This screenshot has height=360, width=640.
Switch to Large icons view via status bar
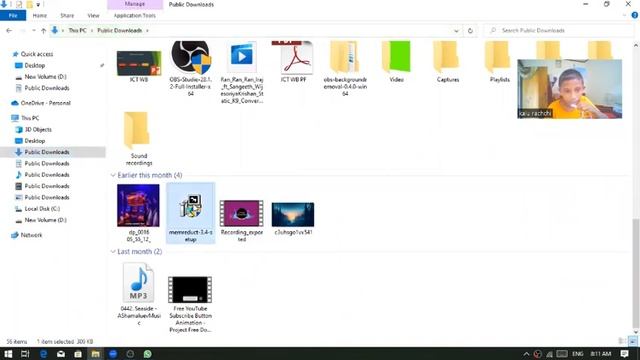click(x=632, y=341)
